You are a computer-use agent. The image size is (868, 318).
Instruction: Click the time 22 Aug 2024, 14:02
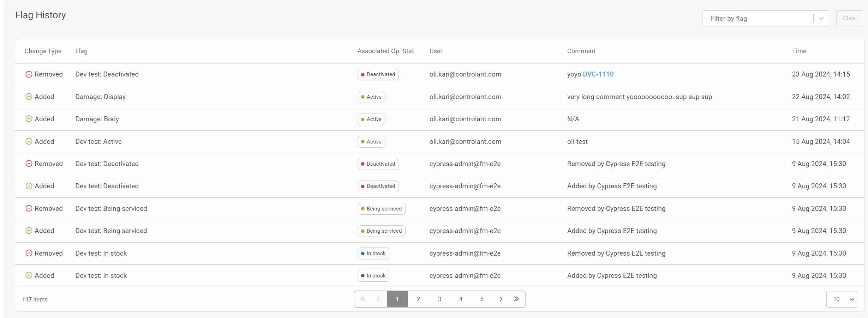821,97
